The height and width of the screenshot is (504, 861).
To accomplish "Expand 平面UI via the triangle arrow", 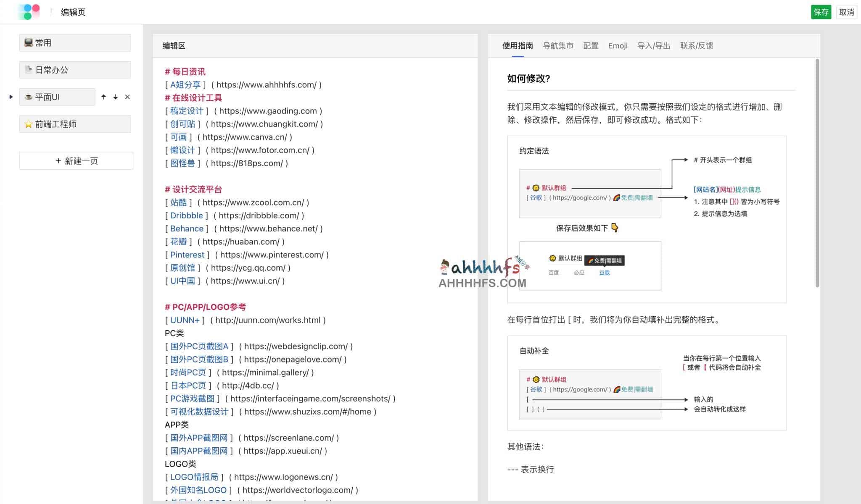I will [11, 97].
